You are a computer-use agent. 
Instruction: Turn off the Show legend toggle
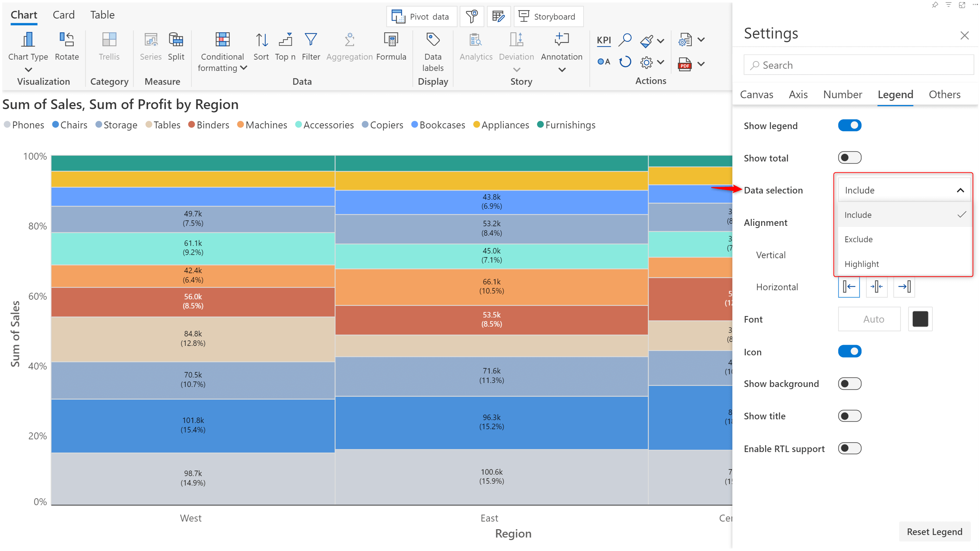tap(850, 125)
